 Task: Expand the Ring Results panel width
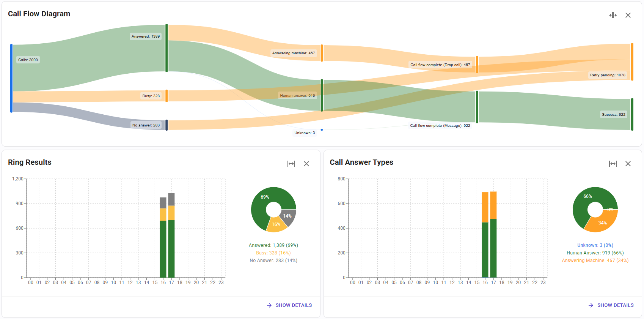pyautogui.click(x=291, y=164)
